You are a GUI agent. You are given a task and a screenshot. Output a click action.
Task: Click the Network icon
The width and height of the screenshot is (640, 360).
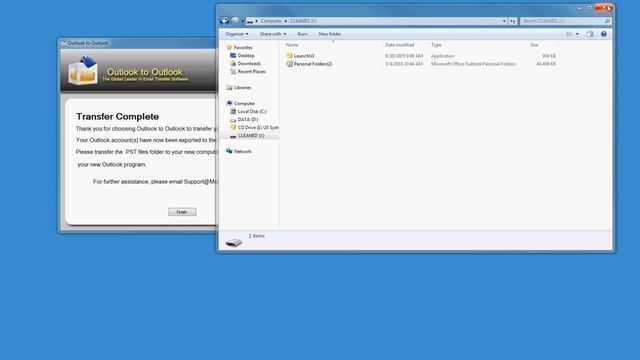(x=229, y=151)
